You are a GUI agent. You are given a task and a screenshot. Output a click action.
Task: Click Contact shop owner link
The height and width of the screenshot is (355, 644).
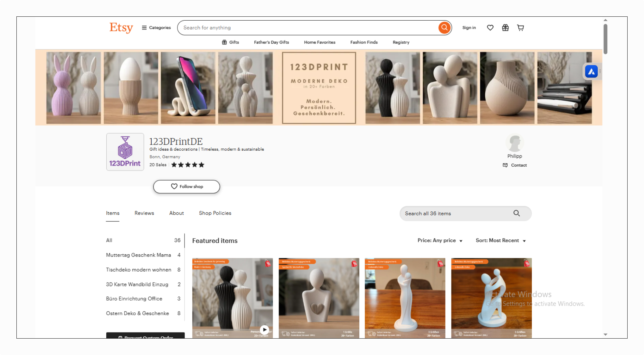click(515, 165)
